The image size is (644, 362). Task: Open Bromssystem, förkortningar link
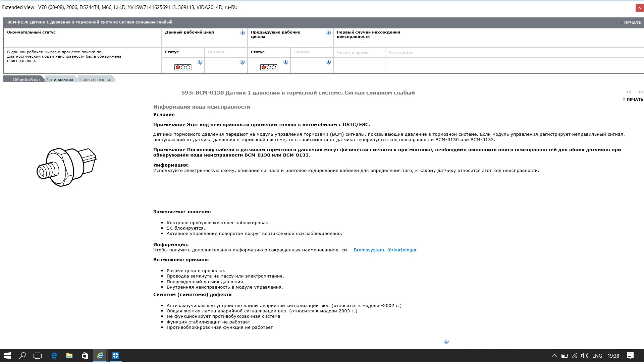click(385, 250)
